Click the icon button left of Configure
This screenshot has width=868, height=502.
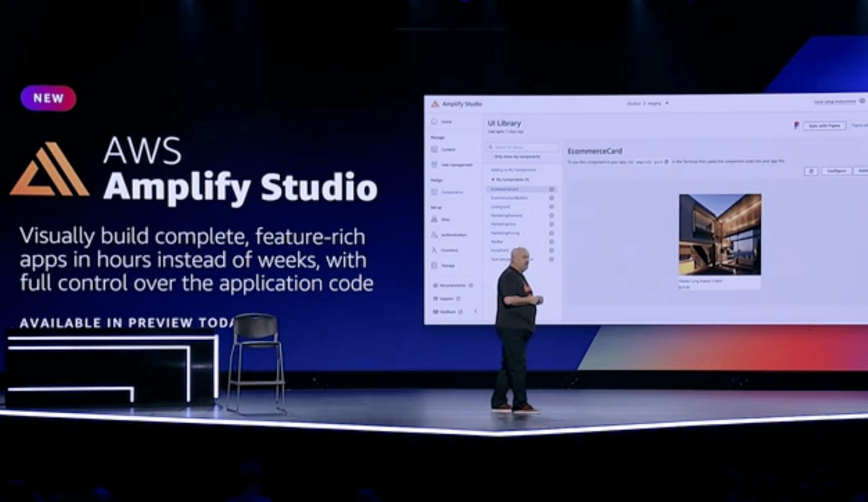pyautogui.click(x=811, y=171)
